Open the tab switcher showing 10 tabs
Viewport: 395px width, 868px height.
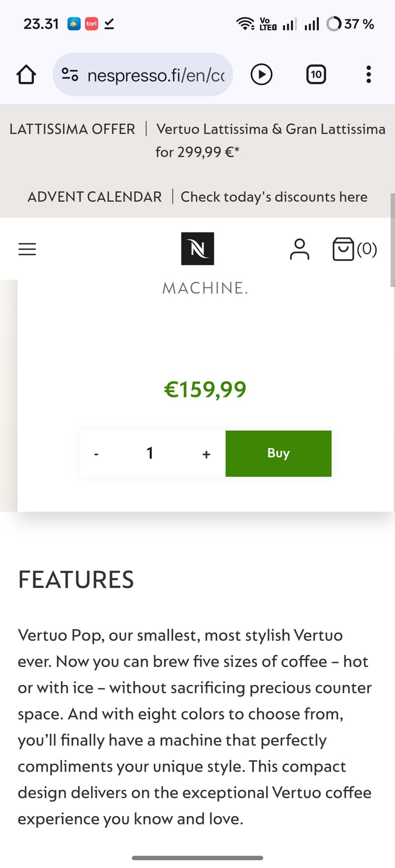[316, 75]
